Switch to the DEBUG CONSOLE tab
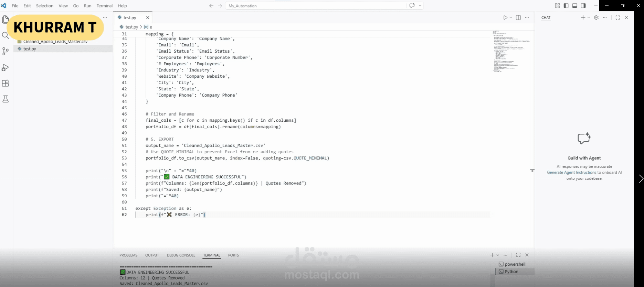644x287 pixels. [x=181, y=255]
